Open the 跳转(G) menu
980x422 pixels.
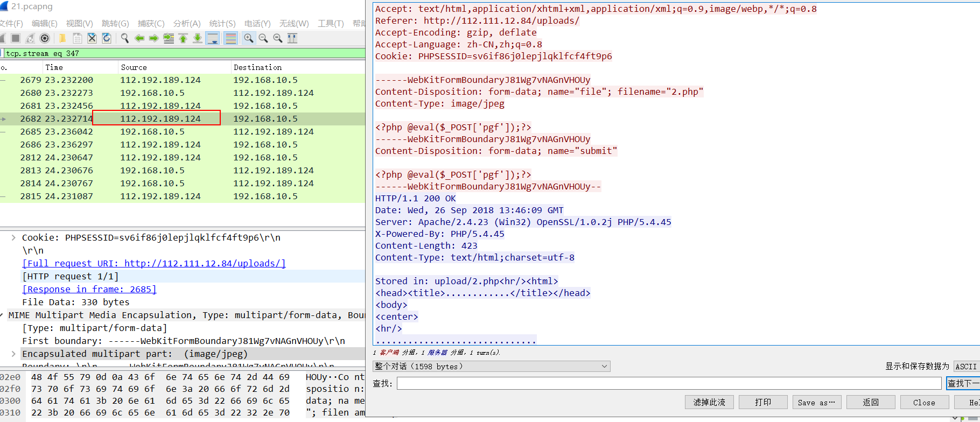(115, 24)
